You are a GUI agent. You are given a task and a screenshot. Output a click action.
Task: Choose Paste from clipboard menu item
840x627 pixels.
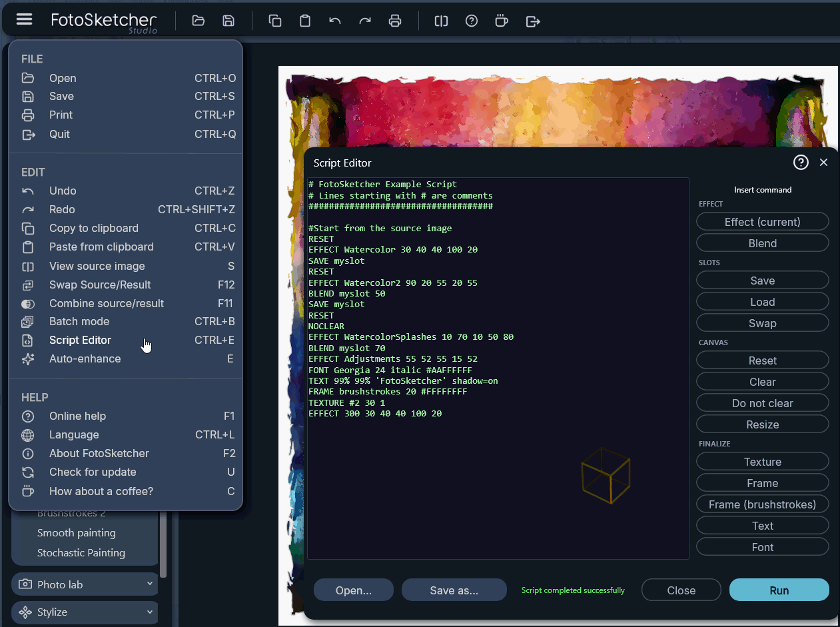click(125, 247)
